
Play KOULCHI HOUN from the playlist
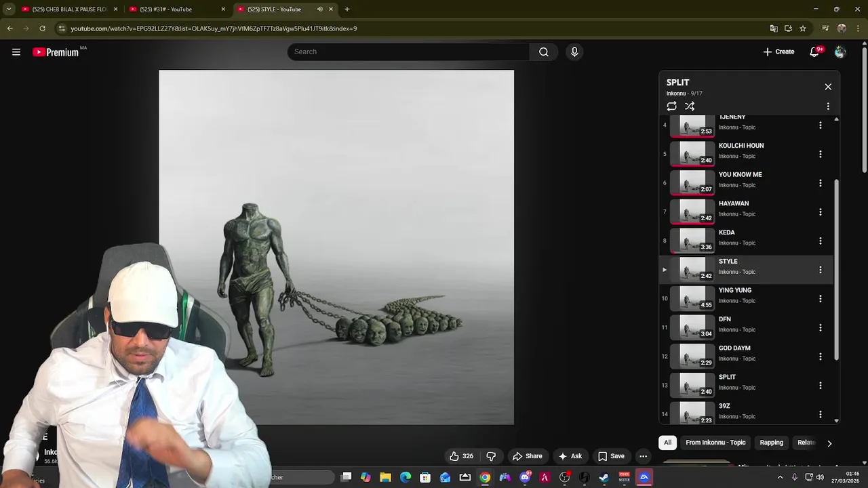[746, 154]
